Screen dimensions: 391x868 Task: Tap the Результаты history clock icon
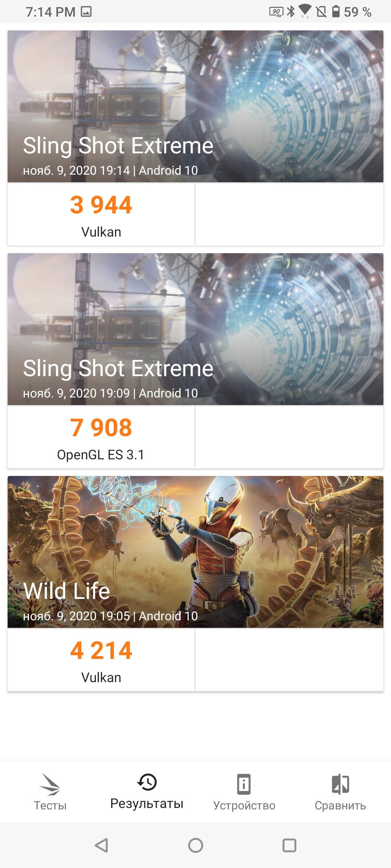[147, 782]
